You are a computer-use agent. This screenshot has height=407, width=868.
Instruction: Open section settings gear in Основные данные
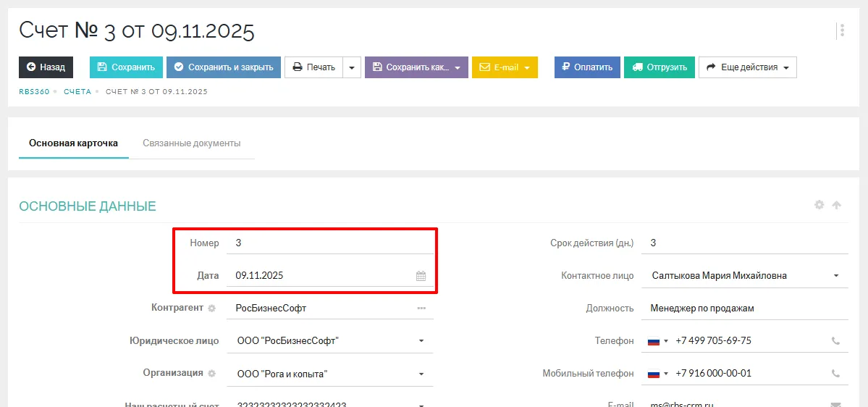(819, 205)
